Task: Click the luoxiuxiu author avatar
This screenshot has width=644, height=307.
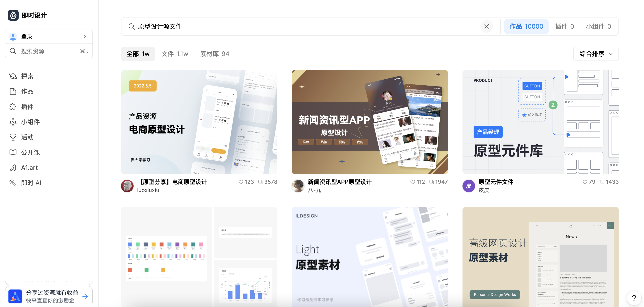Action: coord(127,186)
